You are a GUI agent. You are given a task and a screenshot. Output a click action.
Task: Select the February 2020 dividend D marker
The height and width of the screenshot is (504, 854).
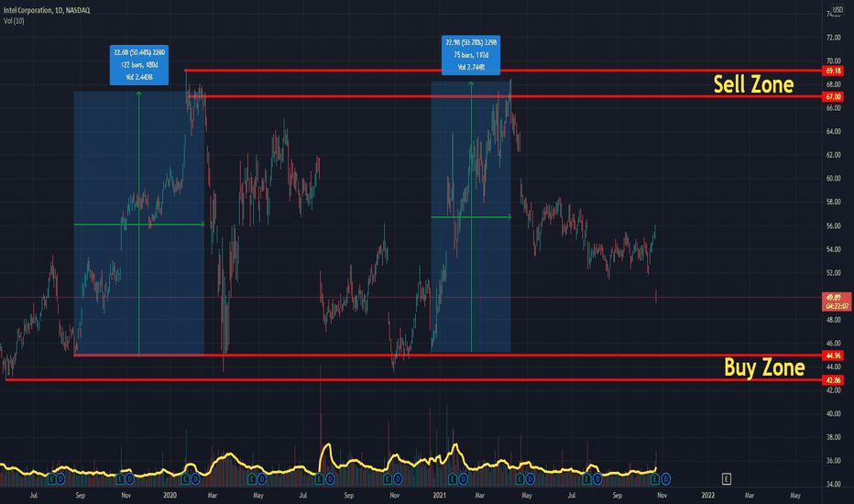(x=195, y=479)
